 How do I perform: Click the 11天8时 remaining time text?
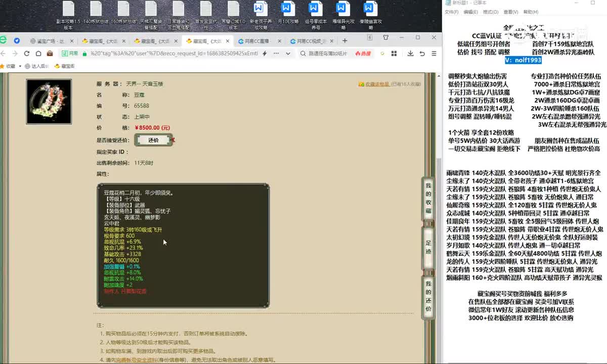point(144,163)
